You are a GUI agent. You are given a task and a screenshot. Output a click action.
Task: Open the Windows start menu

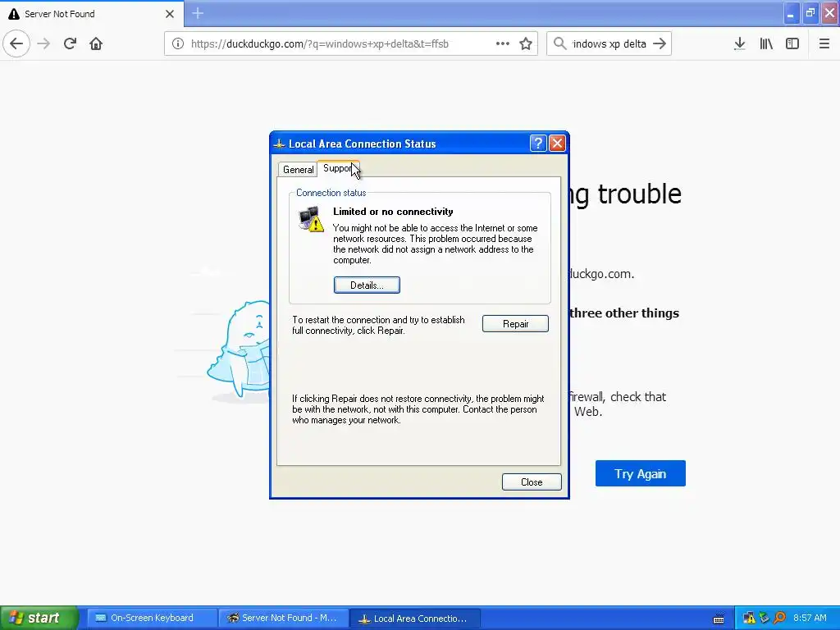tap(39, 619)
